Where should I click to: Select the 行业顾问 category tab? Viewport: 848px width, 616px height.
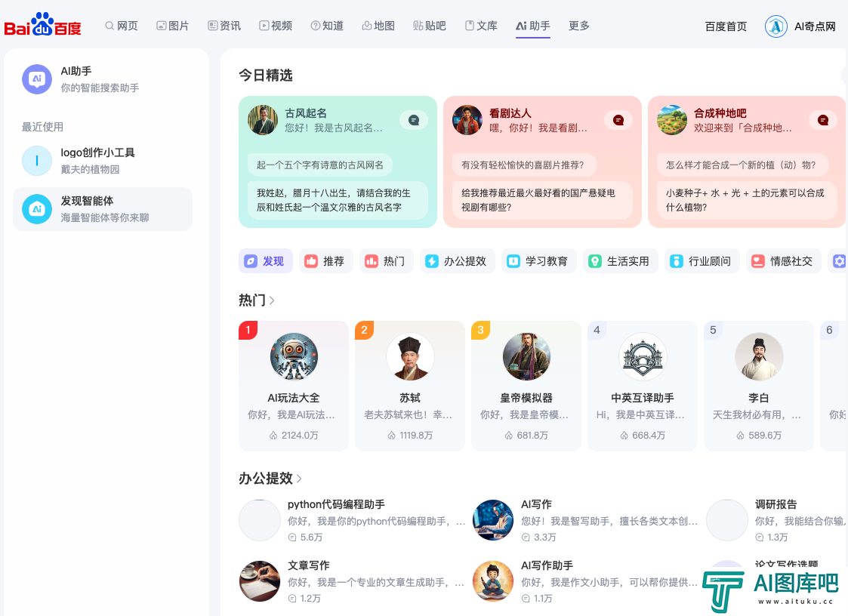click(x=702, y=261)
